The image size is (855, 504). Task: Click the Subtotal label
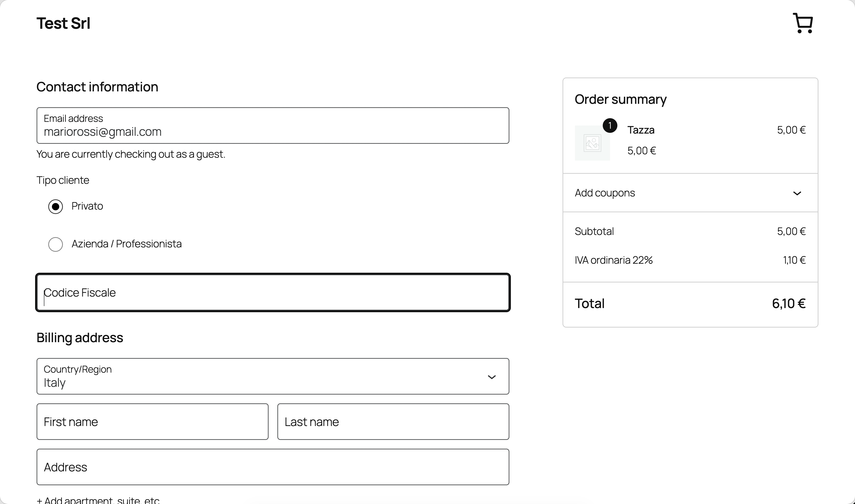point(594,231)
